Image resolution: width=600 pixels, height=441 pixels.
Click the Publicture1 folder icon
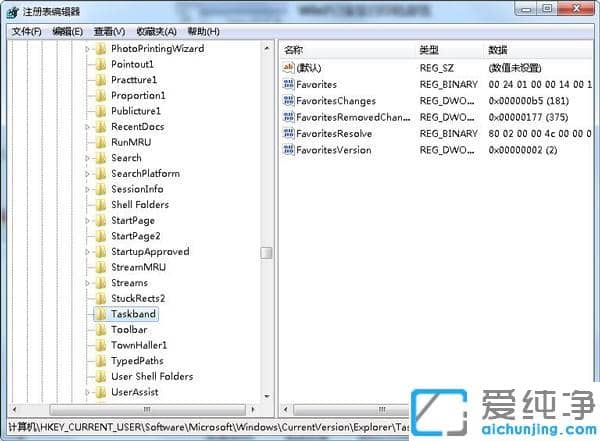click(101, 111)
